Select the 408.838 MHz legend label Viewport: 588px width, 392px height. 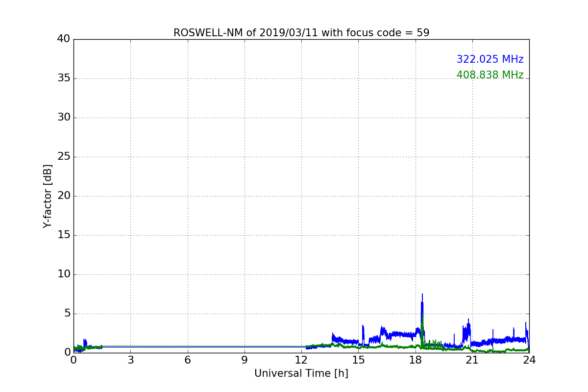point(490,75)
